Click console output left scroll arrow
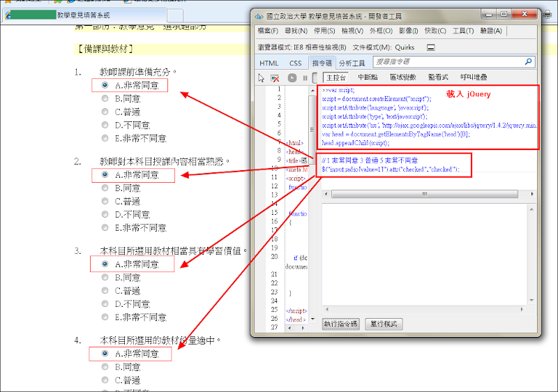The image size is (558, 392). 326,194
